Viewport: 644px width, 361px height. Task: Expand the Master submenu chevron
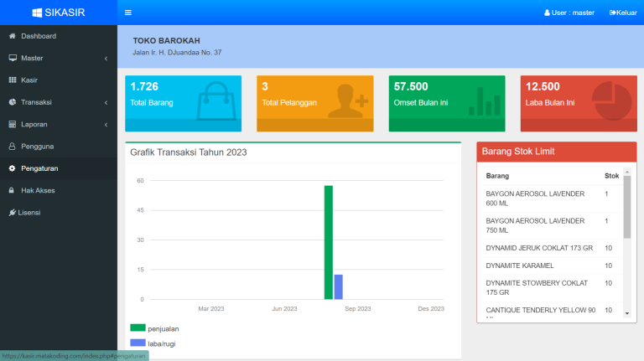point(106,59)
